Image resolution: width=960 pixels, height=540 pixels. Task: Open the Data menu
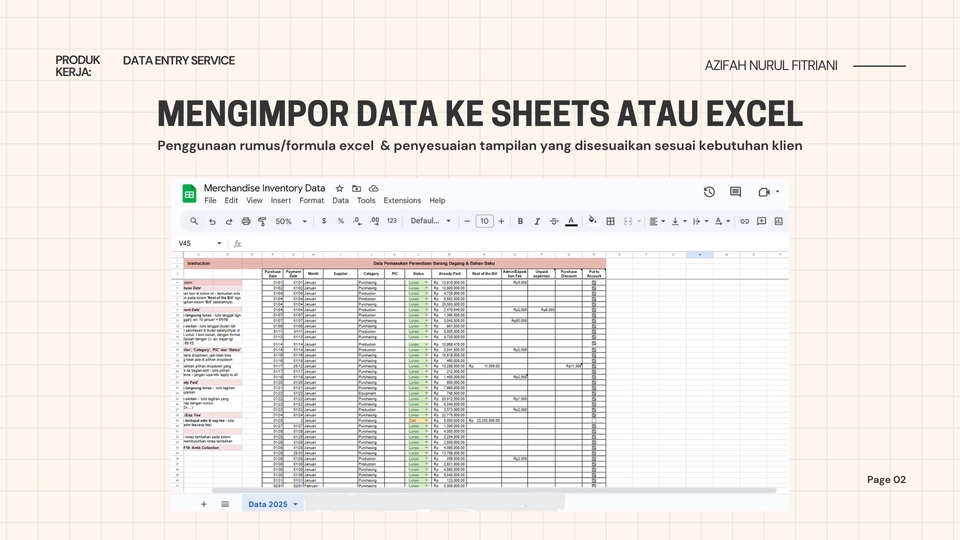pos(340,200)
